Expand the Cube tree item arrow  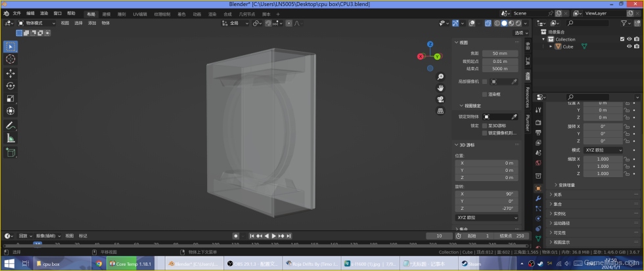click(x=551, y=47)
